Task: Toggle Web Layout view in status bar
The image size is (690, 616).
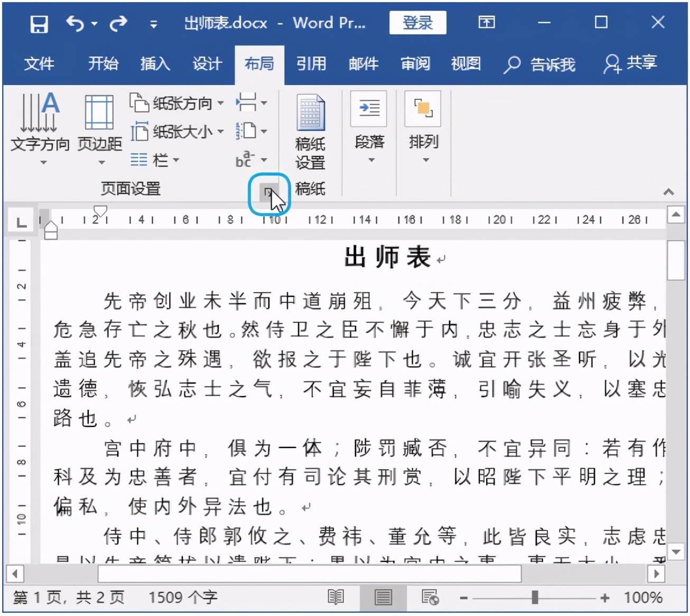Action: [429, 598]
